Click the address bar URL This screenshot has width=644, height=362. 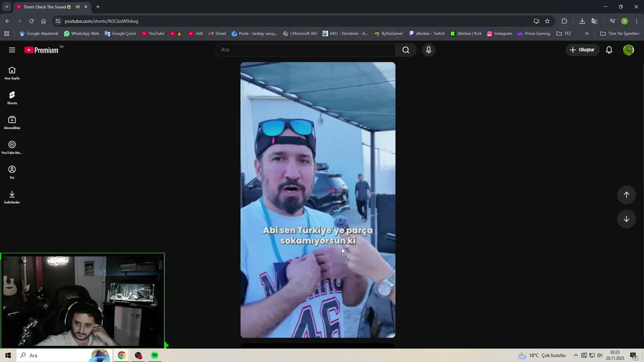click(101, 21)
